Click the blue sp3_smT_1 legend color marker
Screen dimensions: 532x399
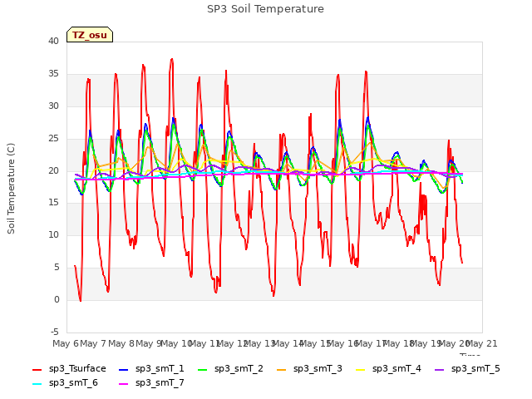click(124, 369)
